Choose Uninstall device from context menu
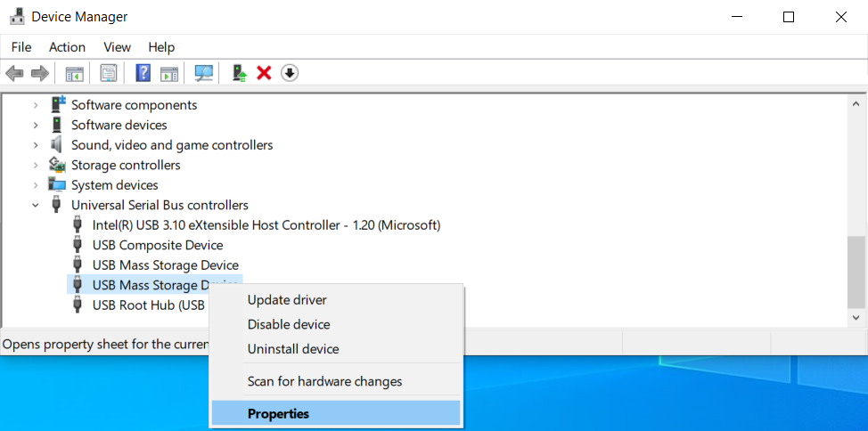This screenshot has width=868, height=431. pos(336,349)
